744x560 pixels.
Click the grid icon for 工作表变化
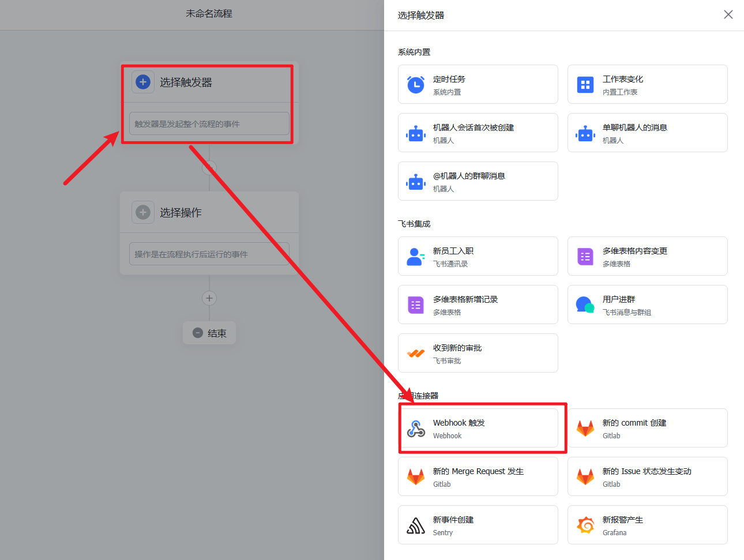click(585, 85)
